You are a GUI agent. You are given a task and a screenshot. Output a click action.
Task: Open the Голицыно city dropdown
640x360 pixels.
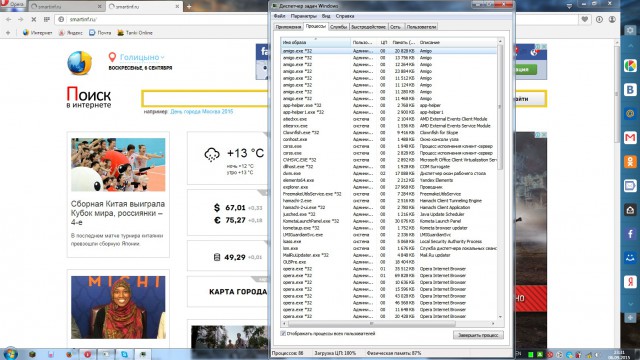[x=142, y=57]
